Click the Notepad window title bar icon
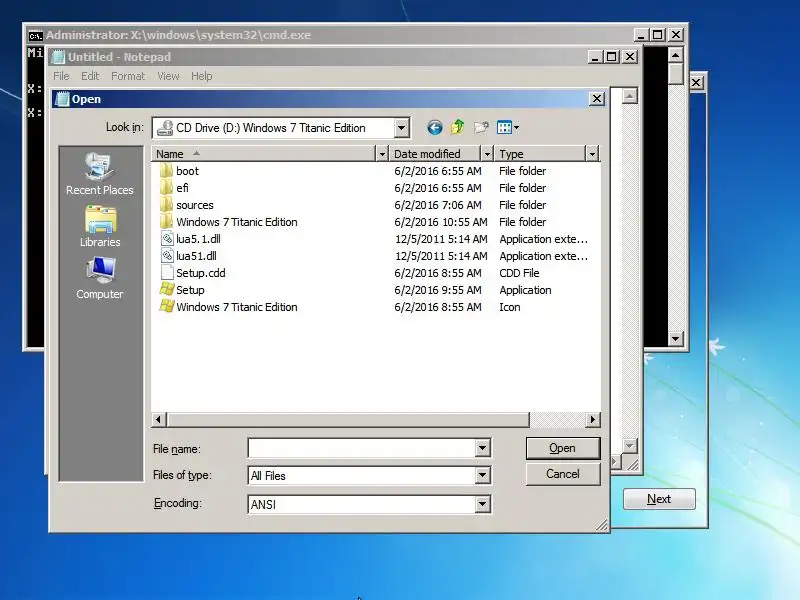This screenshot has width=800, height=600. coord(59,57)
